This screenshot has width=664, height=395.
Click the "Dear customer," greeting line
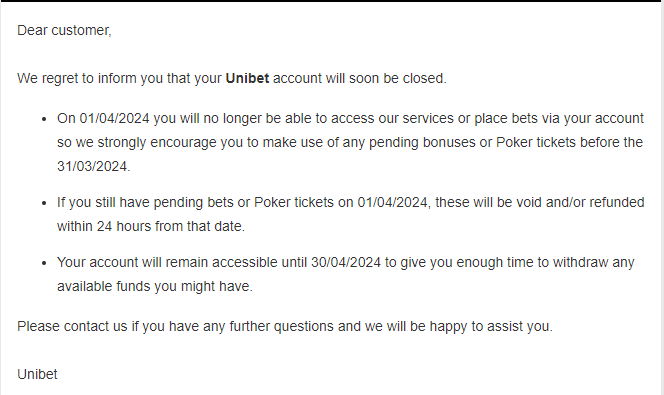click(64, 30)
